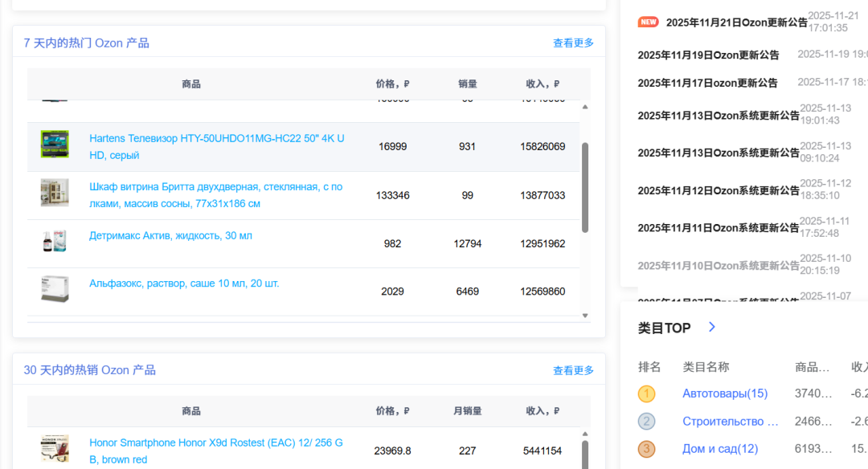Open the Детримакс Актив product thumbnail

coord(55,241)
